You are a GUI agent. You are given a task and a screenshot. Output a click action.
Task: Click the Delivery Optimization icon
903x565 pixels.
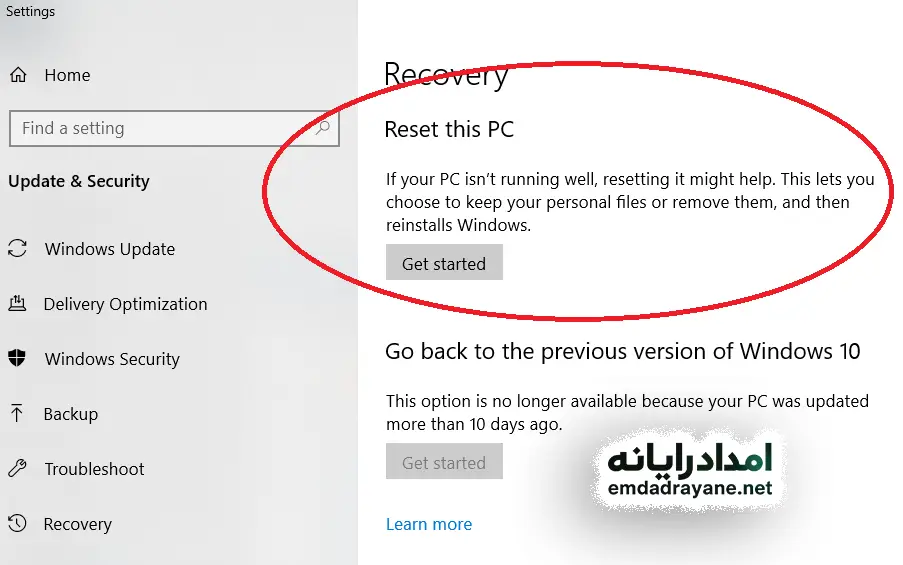(18, 304)
